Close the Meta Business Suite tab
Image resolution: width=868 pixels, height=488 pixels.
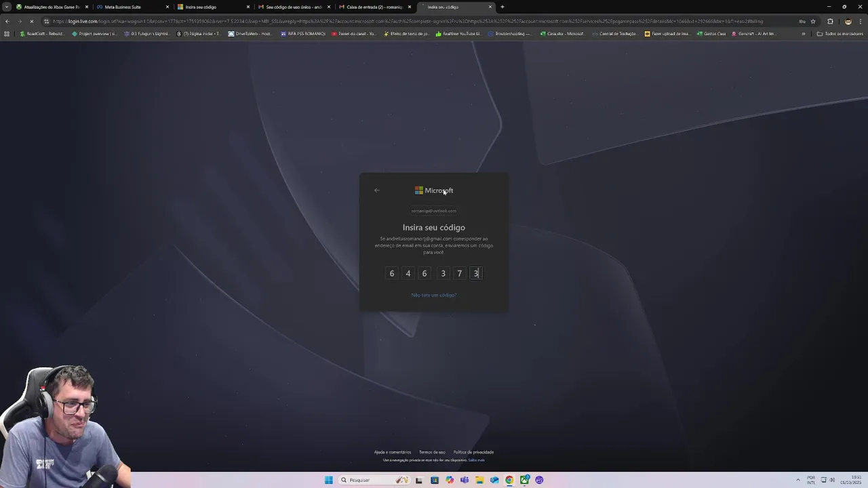[167, 7]
